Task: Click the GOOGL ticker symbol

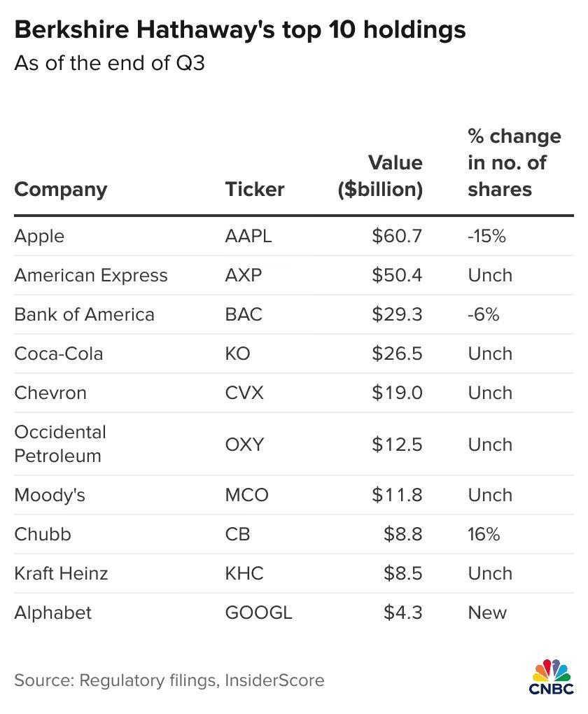Action: tap(258, 612)
